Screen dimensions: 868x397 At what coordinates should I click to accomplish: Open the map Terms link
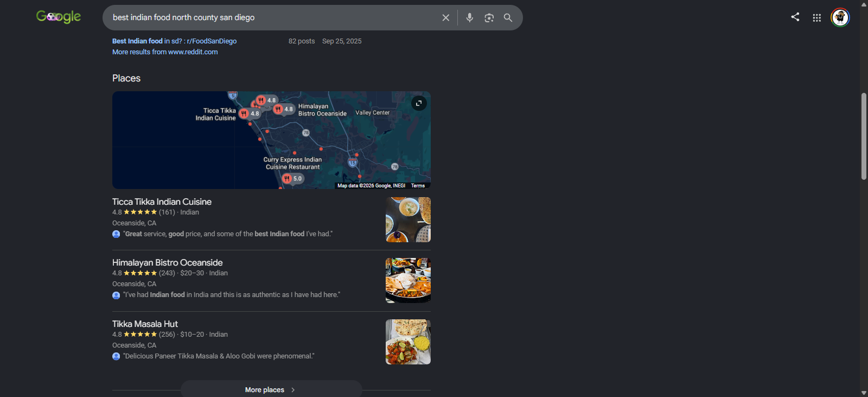click(418, 186)
